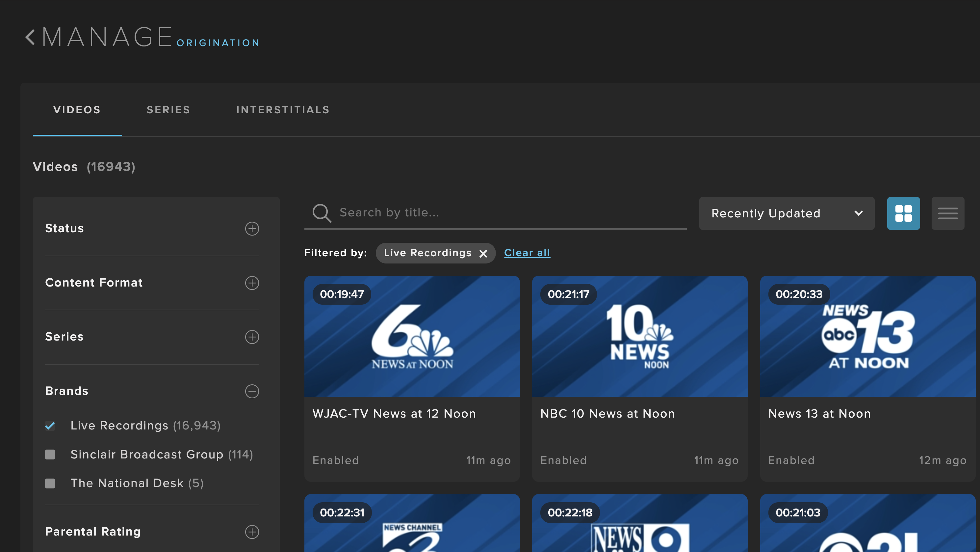Click the NBC 10 News at Noon title
The image size is (980, 552).
point(607,413)
